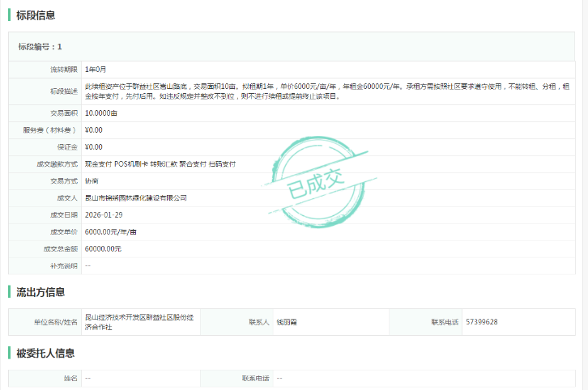
Task: Click the 流出方信息 section heading
Action: point(40,292)
